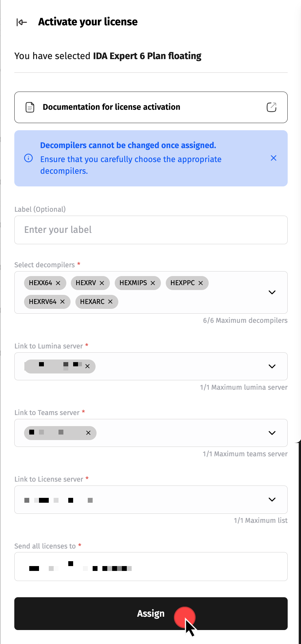Expand the Link to Lumina server dropdown
Image resolution: width=301 pixels, height=644 pixels.
tap(272, 366)
